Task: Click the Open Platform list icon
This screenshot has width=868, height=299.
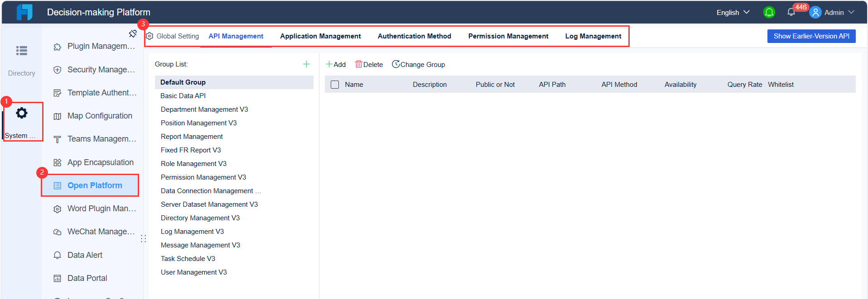Action: click(57, 185)
